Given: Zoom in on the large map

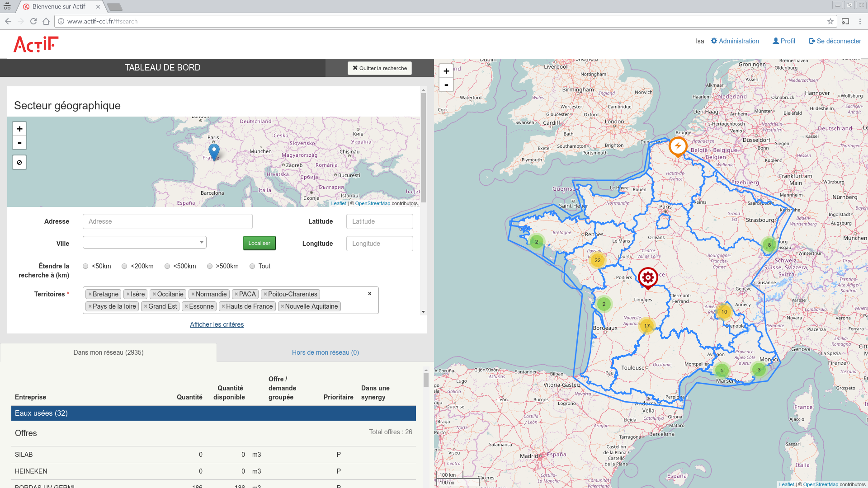Looking at the screenshot, I should [x=446, y=71].
